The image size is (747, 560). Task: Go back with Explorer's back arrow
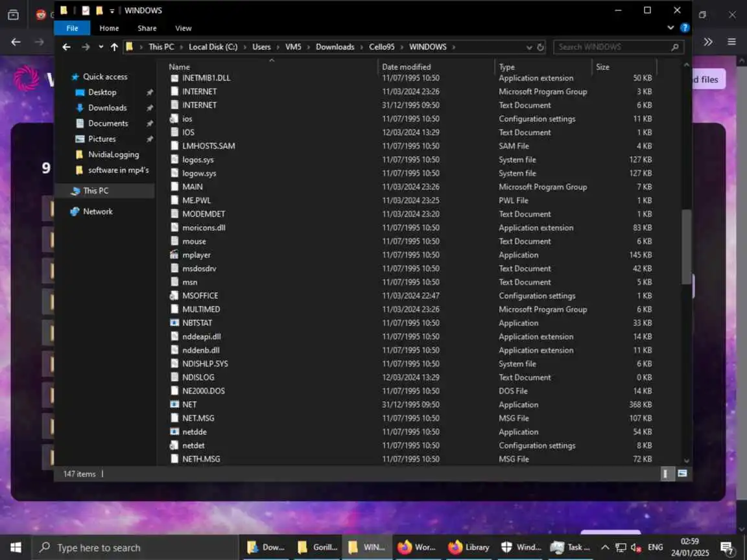67,47
